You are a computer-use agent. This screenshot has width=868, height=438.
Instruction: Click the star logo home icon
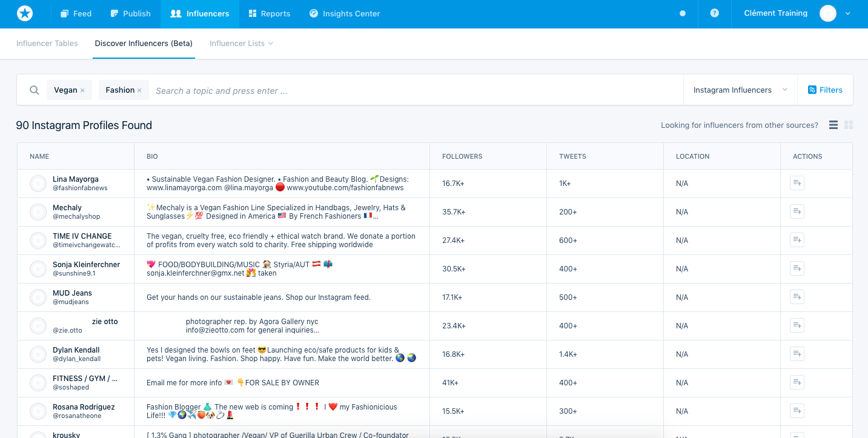coord(25,13)
